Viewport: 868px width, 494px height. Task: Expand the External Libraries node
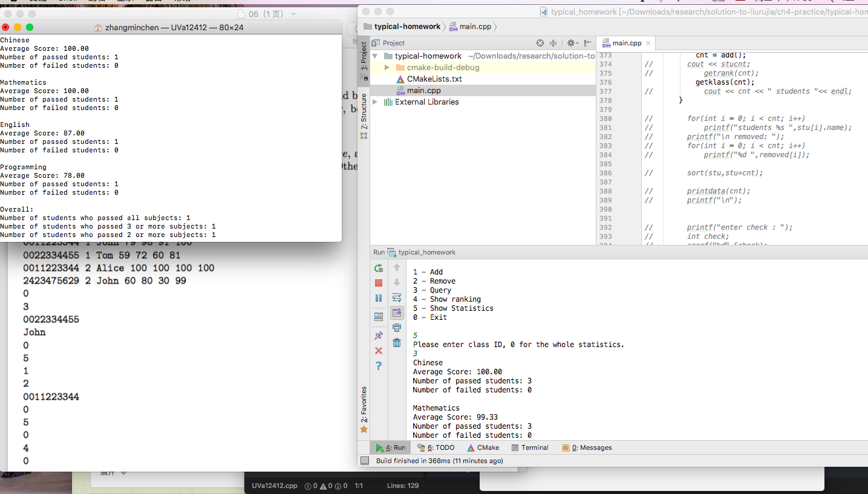coord(376,102)
